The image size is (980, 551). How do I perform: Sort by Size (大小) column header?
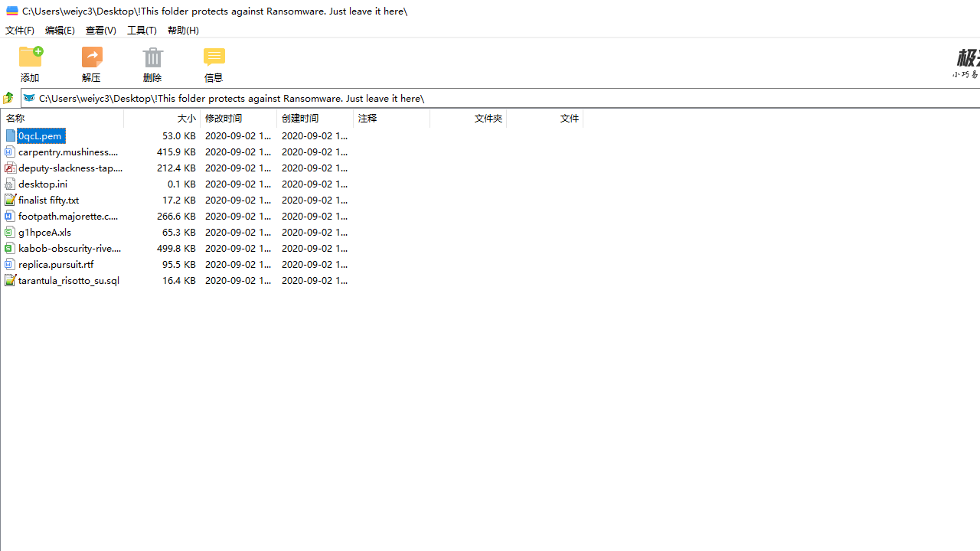pos(162,119)
